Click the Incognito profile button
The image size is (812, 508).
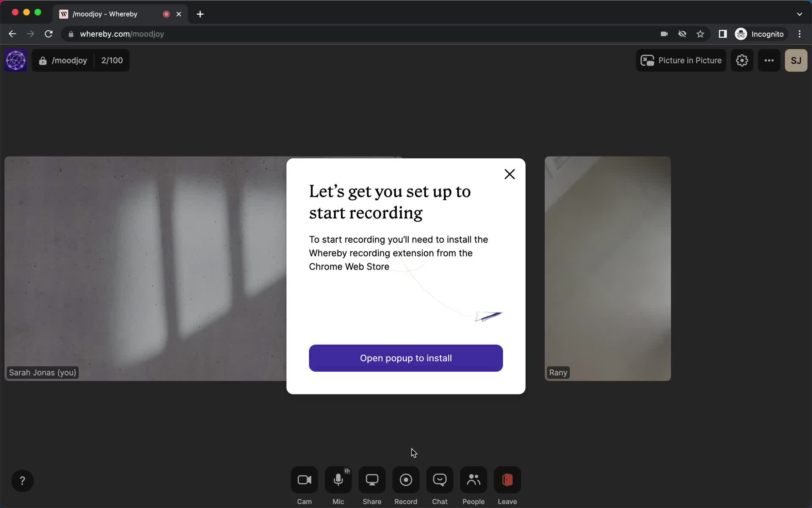(760, 34)
